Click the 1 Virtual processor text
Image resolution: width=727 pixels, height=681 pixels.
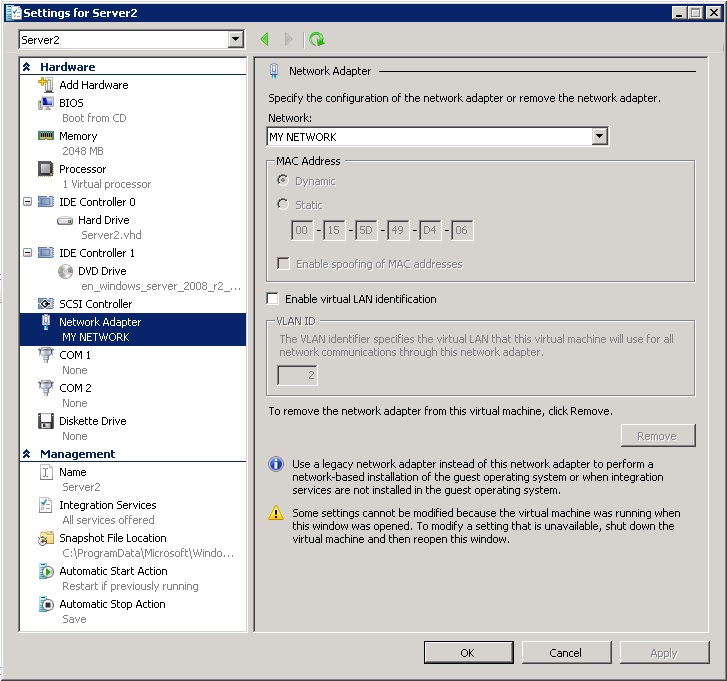point(107,184)
